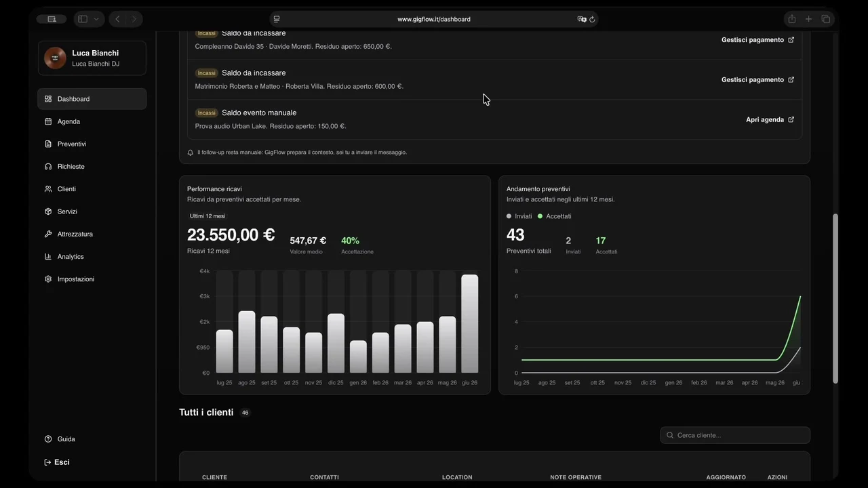
Task: Click the Analytics bar chart icon
Action: pos(48,256)
